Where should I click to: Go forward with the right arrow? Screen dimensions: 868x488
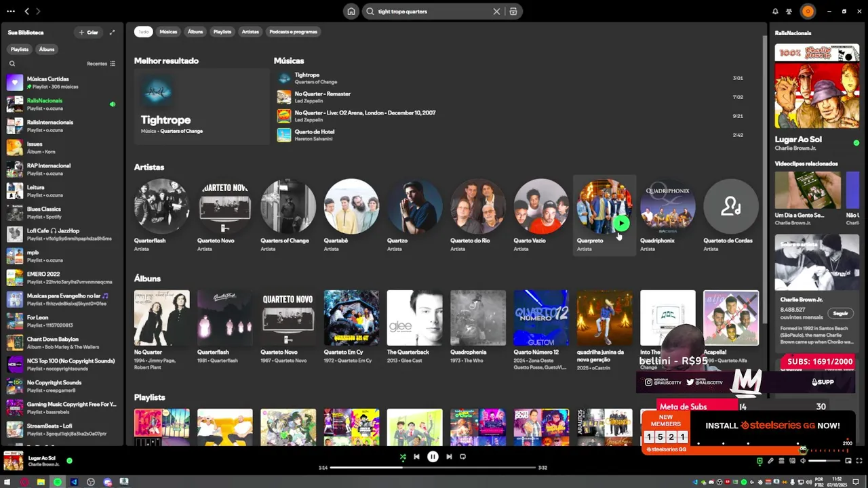(x=38, y=12)
